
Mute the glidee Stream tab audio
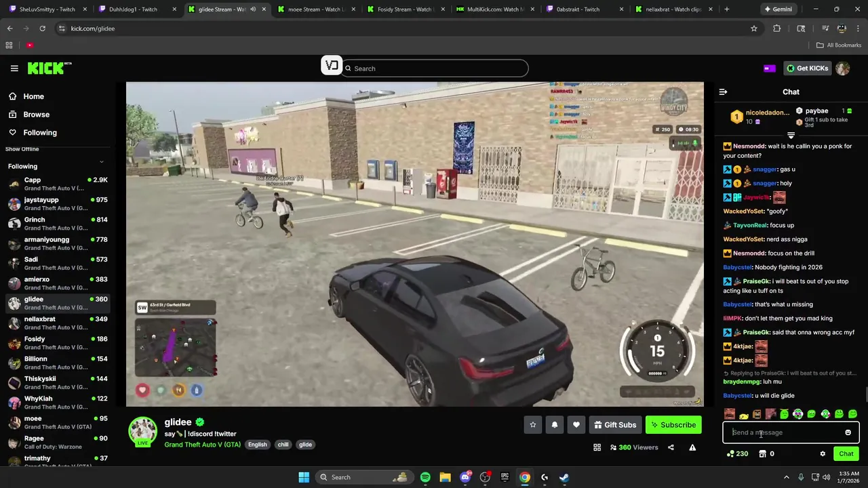coord(253,9)
